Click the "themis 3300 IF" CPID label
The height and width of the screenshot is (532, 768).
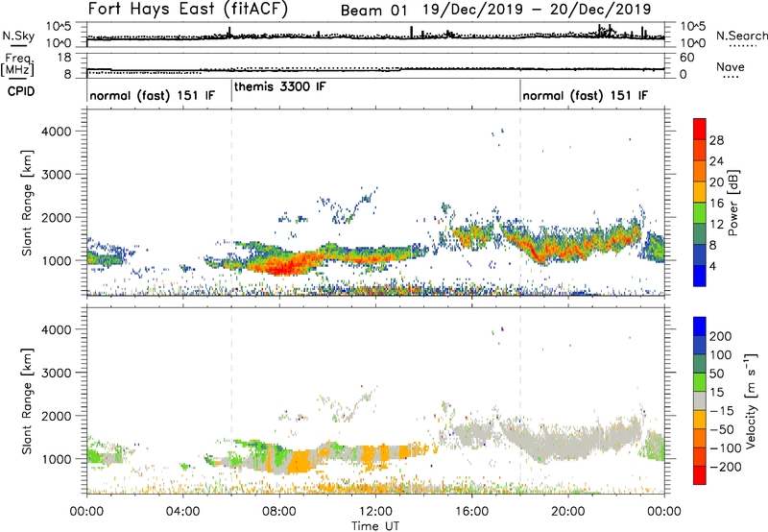pos(279,86)
